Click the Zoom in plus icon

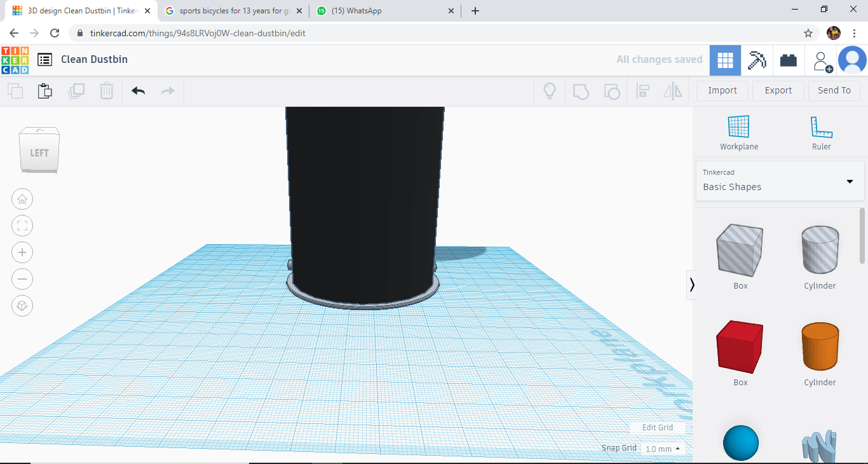[x=22, y=252]
